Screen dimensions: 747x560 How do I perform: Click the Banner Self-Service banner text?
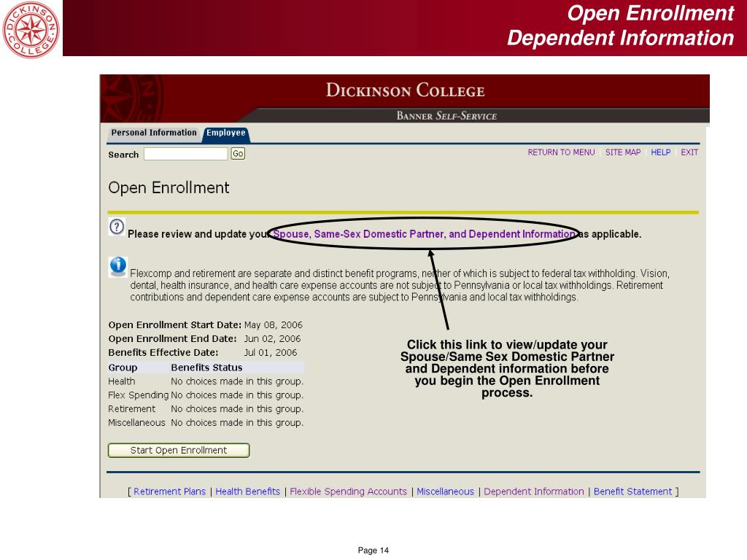447,116
